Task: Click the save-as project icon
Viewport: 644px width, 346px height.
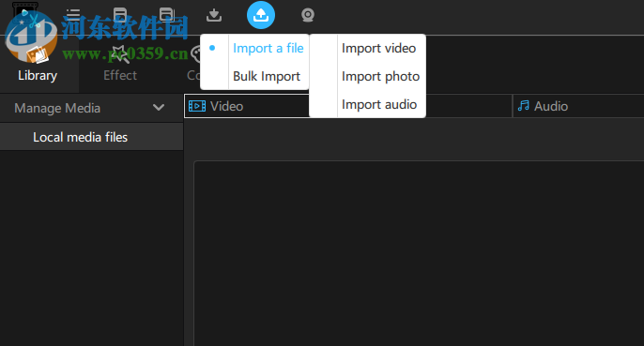Action: click(x=167, y=15)
